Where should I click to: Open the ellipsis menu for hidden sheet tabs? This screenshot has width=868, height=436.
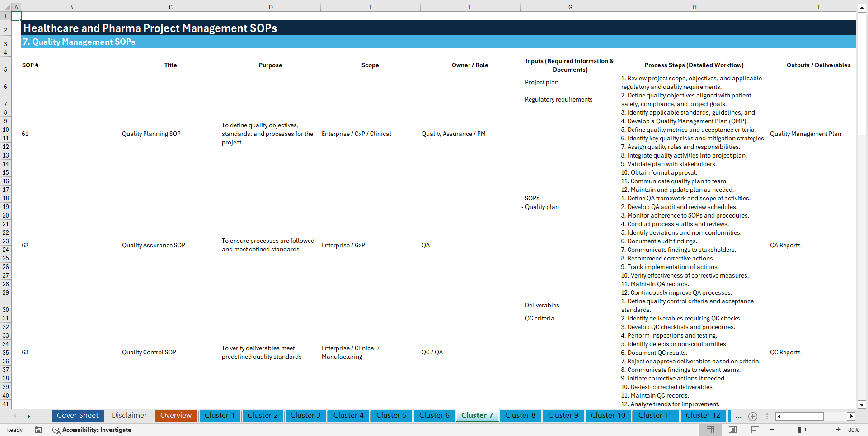738,416
